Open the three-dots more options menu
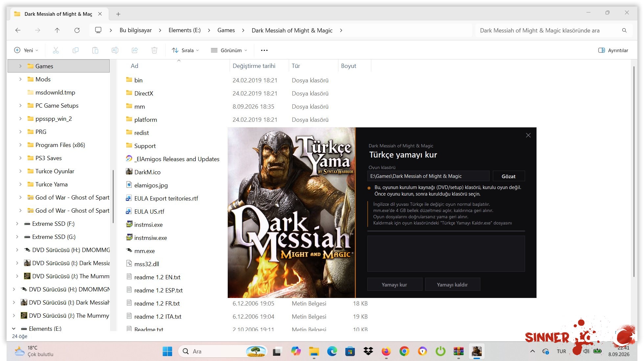This screenshot has width=644, height=361. (x=264, y=50)
